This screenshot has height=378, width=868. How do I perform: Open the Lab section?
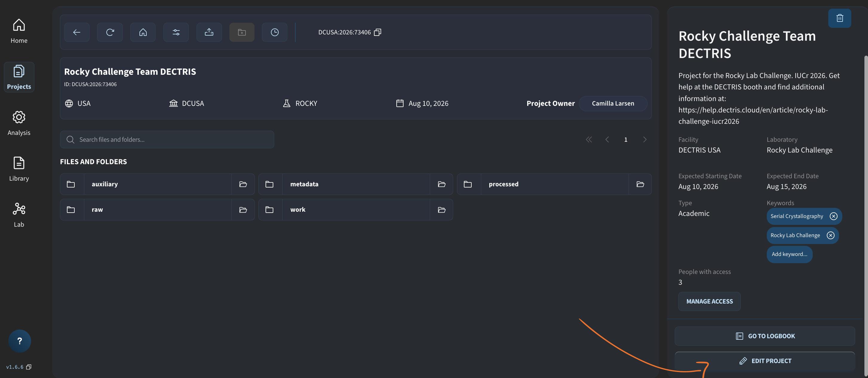click(19, 215)
